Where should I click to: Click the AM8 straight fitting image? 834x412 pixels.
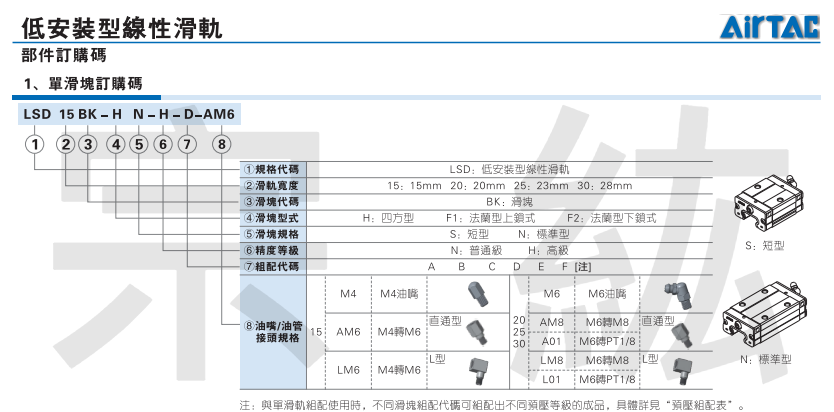tap(682, 336)
